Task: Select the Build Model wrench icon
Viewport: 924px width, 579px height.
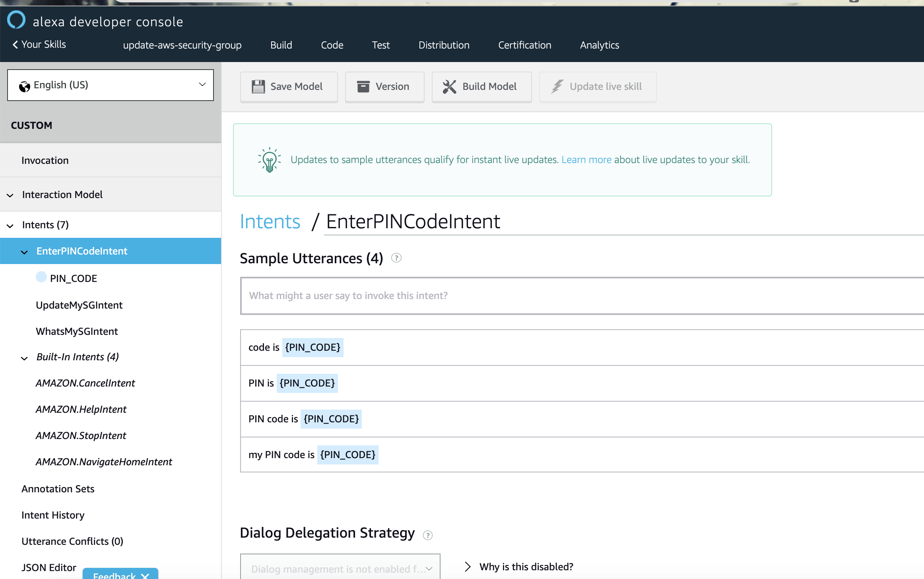Action: tap(449, 86)
